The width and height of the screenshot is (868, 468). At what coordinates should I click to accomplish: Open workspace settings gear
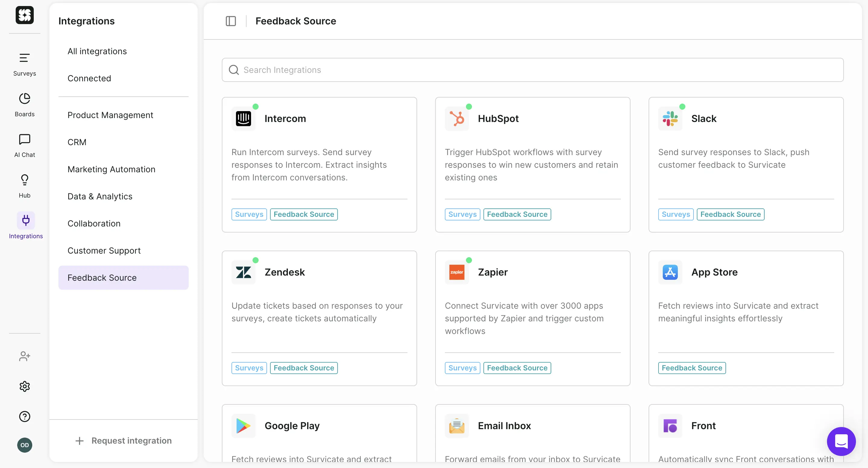coord(24,386)
